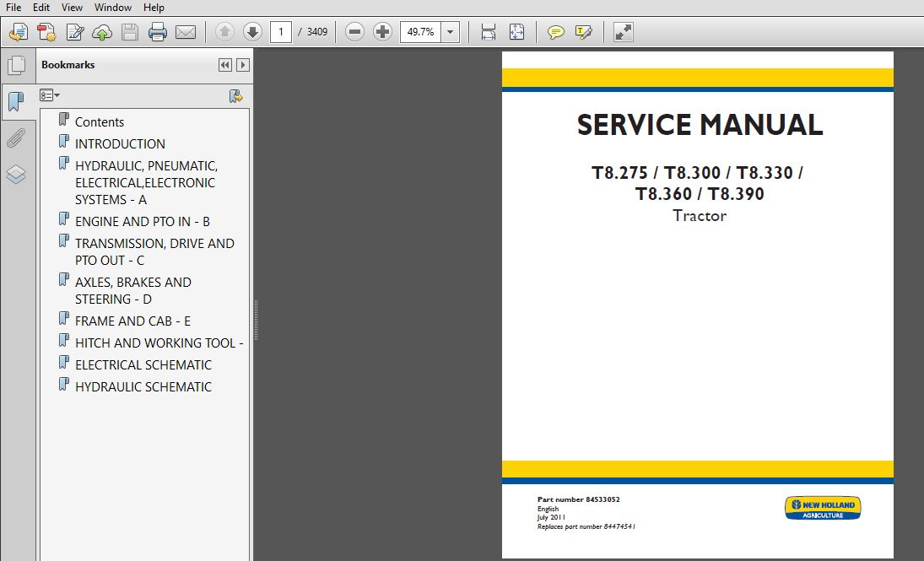Open the Help menu
This screenshot has width=924, height=561.
[x=154, y=7]
